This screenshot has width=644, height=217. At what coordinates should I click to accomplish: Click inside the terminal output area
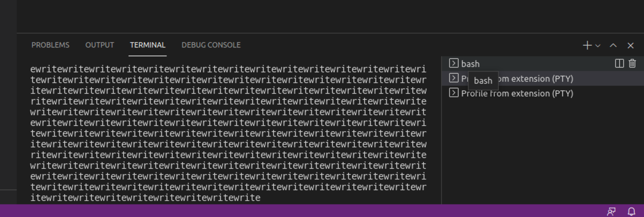click(228, 134)
